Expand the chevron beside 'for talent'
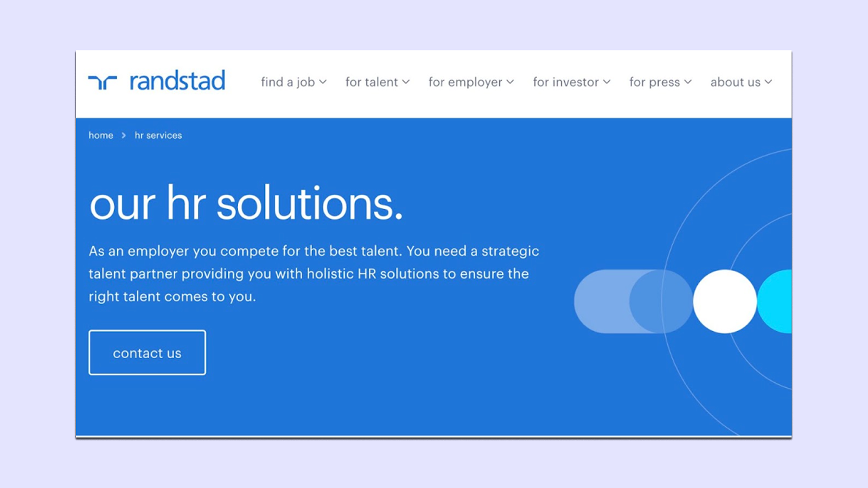Image resolution: width=868 pixels, height=488 pixels. pyautogui.click(x=406, y=82)
